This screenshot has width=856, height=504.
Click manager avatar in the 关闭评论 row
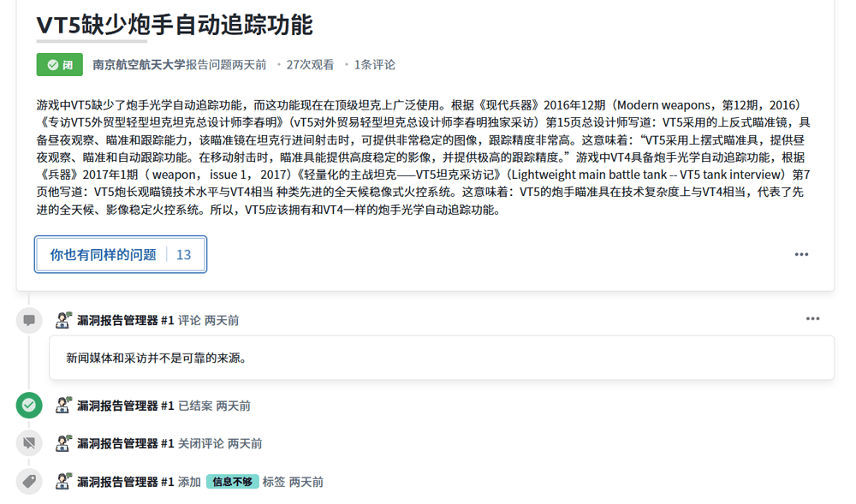pos(63,443)
